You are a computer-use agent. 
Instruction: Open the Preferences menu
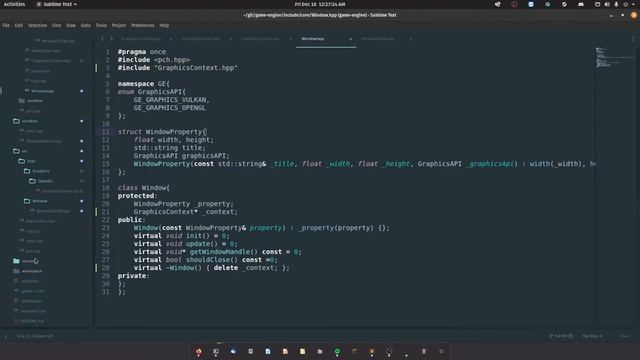tap(142, 25)
